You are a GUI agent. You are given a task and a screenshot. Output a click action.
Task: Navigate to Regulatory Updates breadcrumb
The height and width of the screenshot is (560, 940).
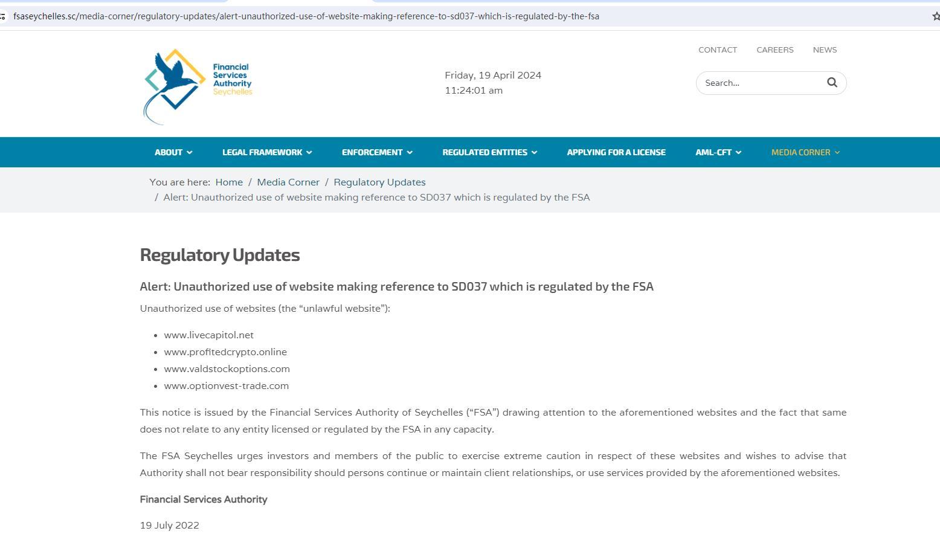(379, 182)
